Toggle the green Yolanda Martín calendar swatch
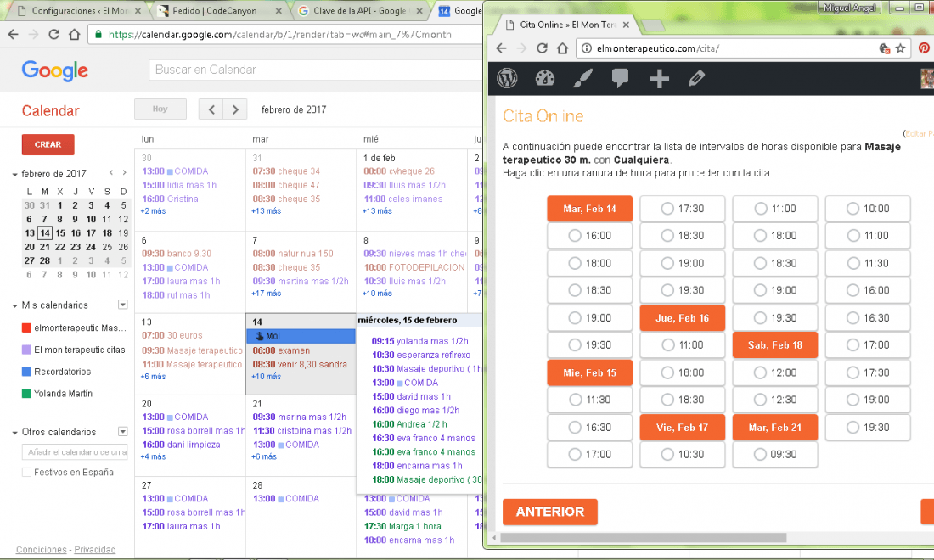 (26, 394)
